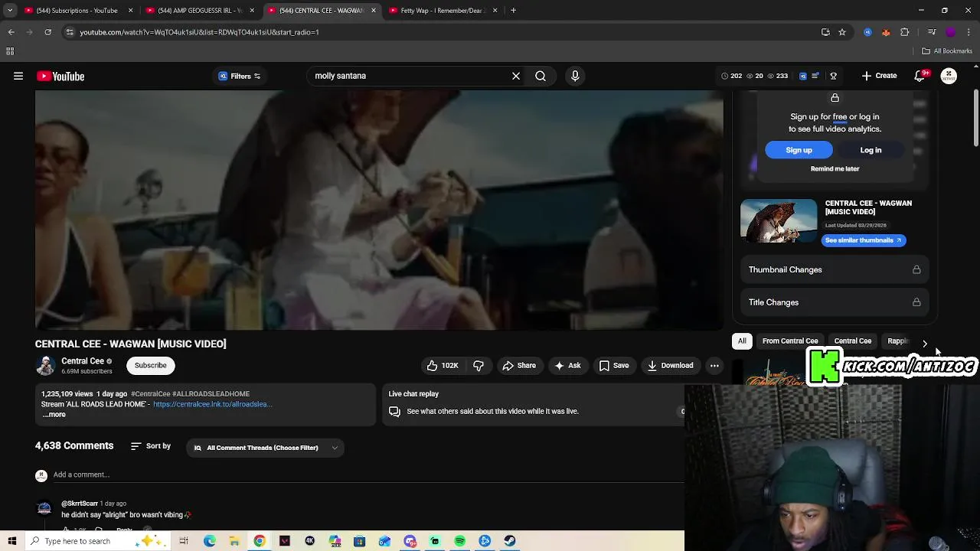Image resolution: width=980 pixels, height=551 pixels.
Task: Open Chrome three-dot menu
Action: pos(969,32)
